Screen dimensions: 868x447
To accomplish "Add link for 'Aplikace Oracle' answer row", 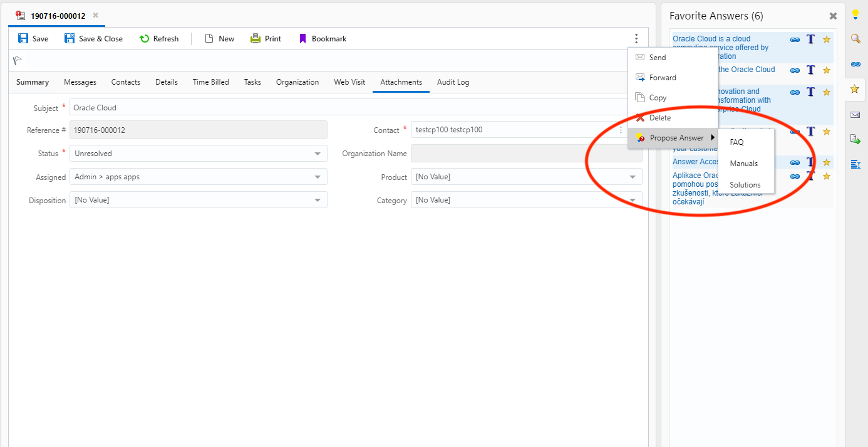I will pos(795,177).
